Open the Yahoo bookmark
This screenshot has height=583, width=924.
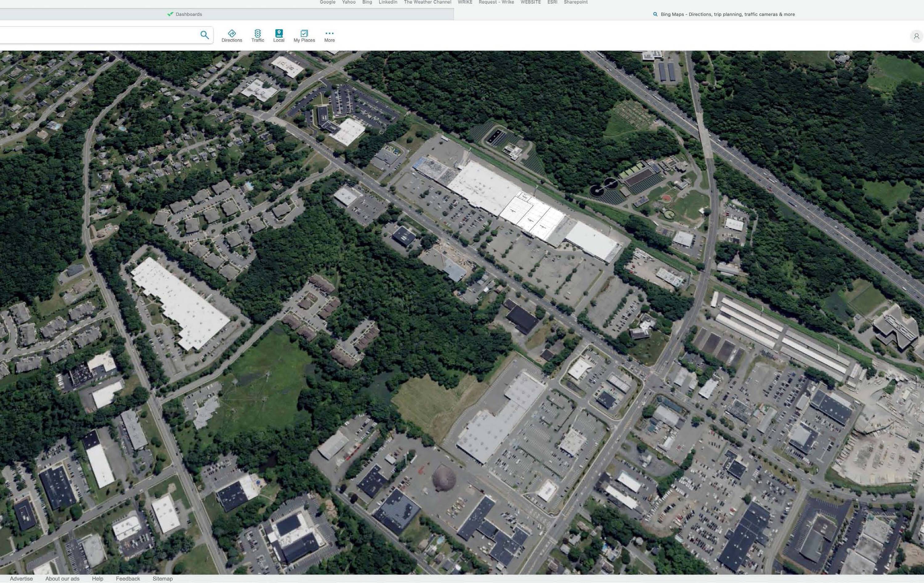pos(348,2)
